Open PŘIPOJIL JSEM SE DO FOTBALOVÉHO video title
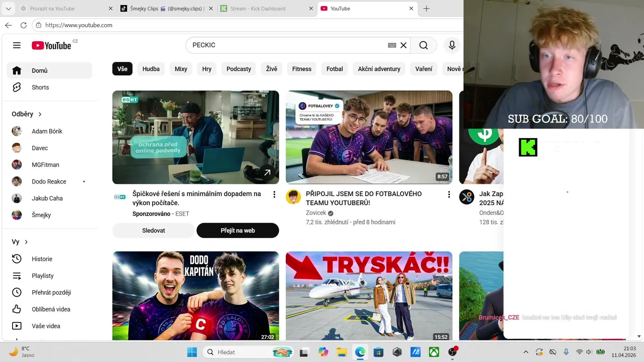 pyautogui.click(x=364, y=198)
